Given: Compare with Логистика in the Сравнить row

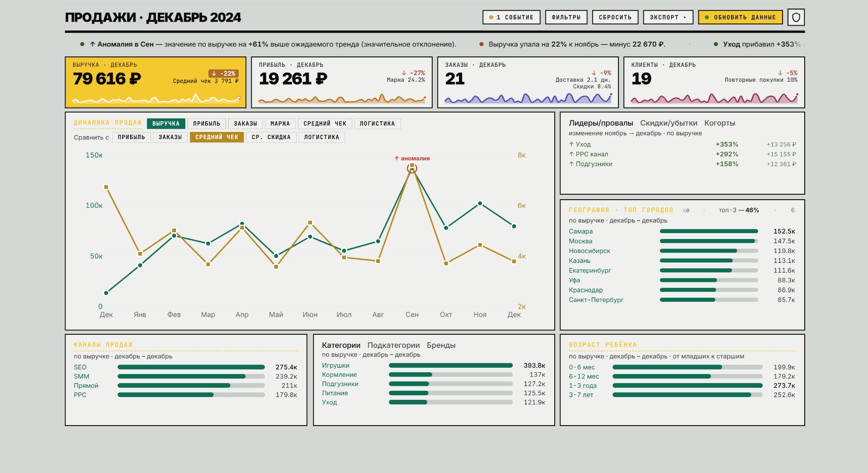Looking at the screenshot, I should pos(321,137).
